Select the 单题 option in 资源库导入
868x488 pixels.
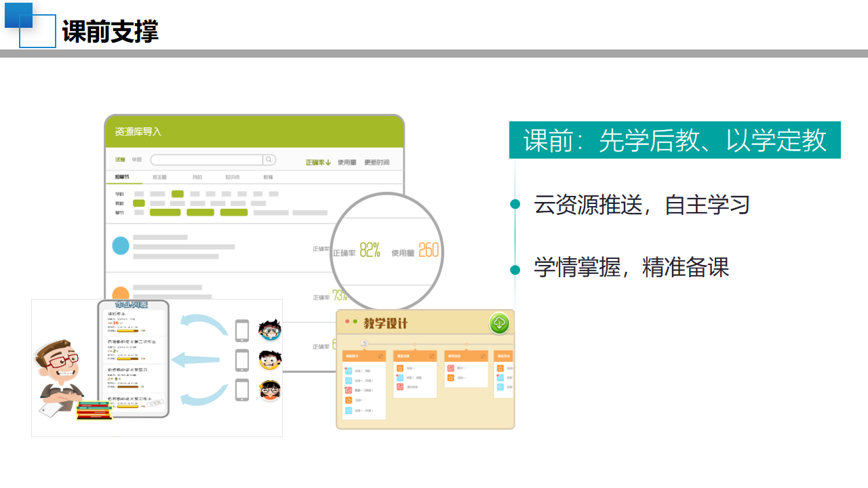point(136,160)
